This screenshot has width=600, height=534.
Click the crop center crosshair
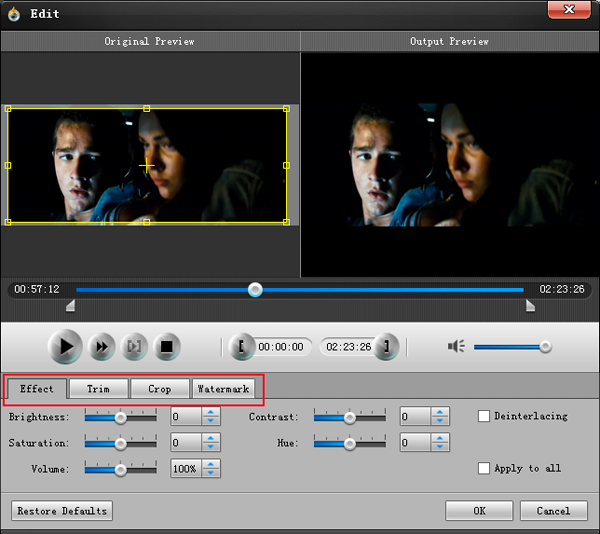[x=147, y=166]
